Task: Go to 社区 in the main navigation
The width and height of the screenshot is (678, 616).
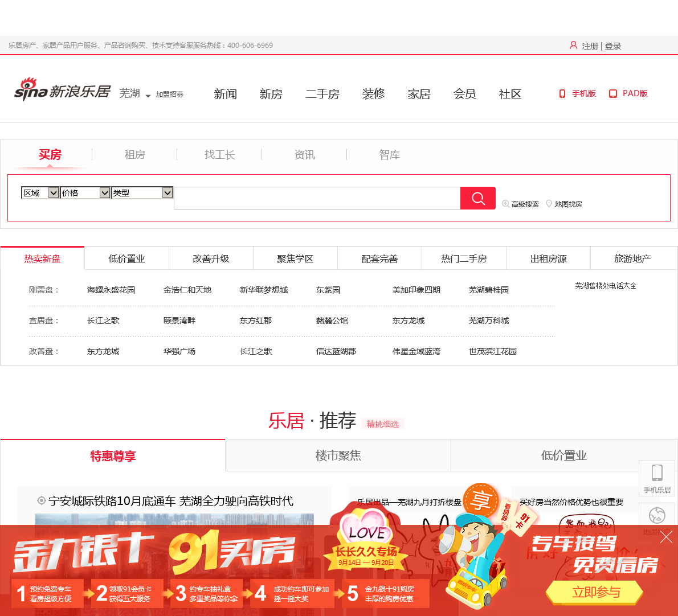Action: point(510,94)
